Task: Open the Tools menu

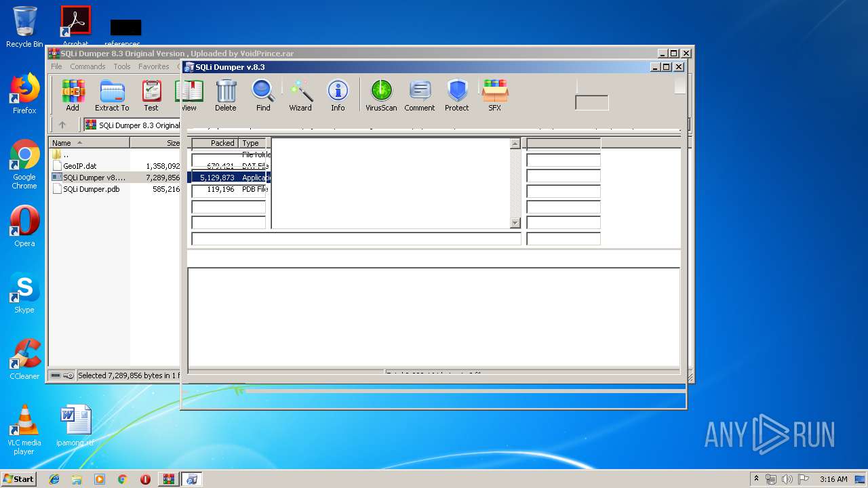Action: (122, 66)
